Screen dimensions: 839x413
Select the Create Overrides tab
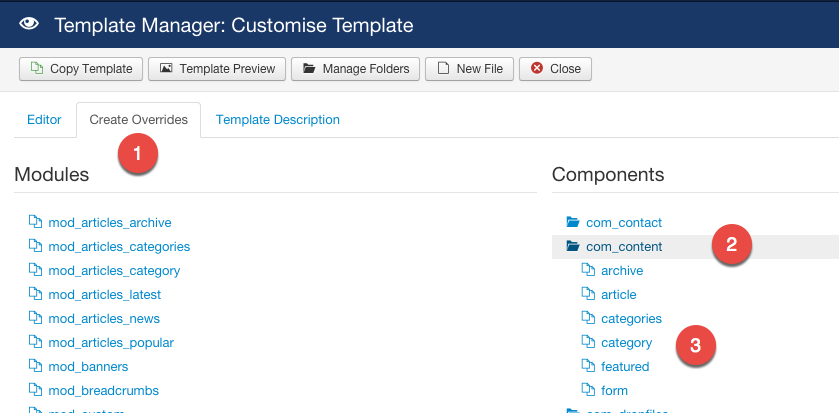click(139, 120)
